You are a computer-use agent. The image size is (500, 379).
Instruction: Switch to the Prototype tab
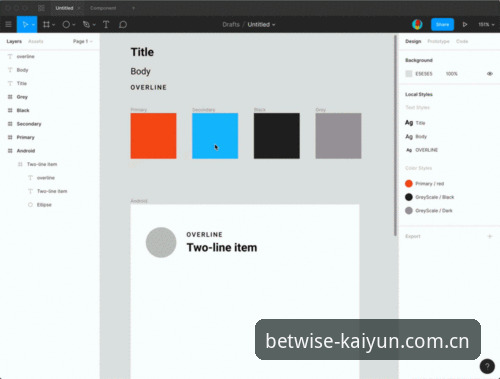tap(438, 41)
